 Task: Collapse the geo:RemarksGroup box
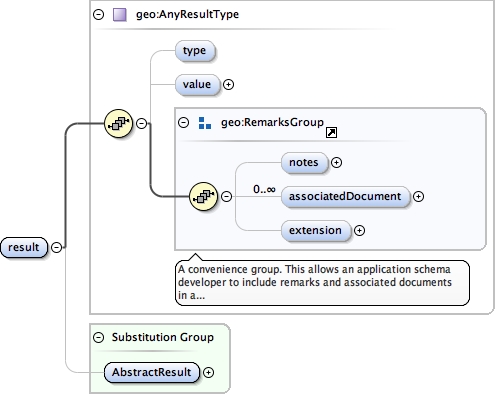pos(183,122)
